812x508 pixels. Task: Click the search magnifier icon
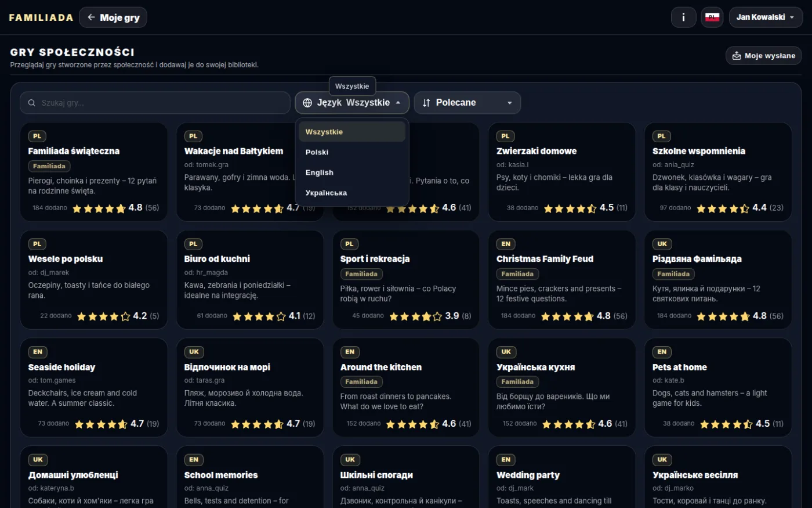(31, 103)
